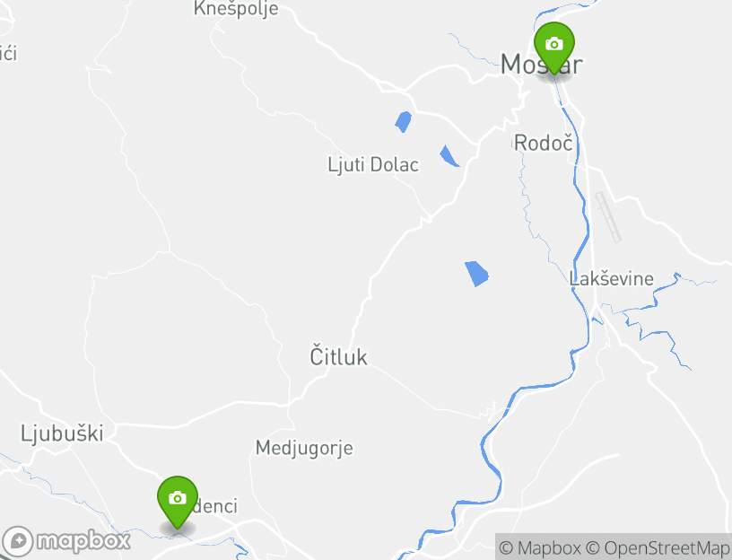Click the topmost small blue lake

pyautogui.click(x=404, y=122)
